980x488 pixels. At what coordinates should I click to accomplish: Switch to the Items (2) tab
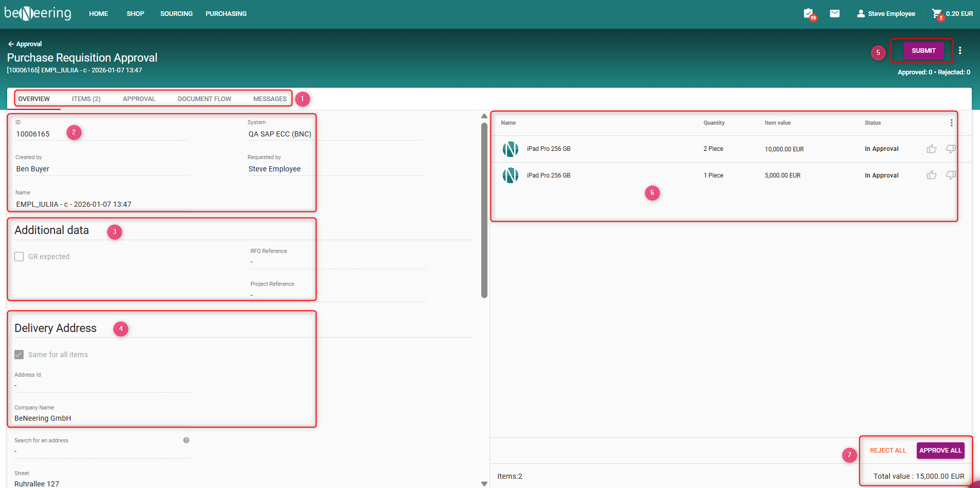click(x=86, y=99)
